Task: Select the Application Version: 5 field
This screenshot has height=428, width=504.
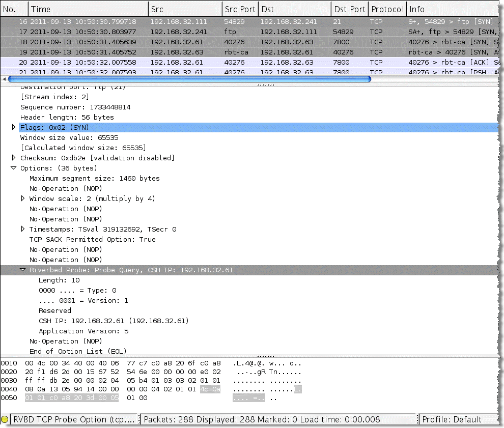Action: (83, 331)
